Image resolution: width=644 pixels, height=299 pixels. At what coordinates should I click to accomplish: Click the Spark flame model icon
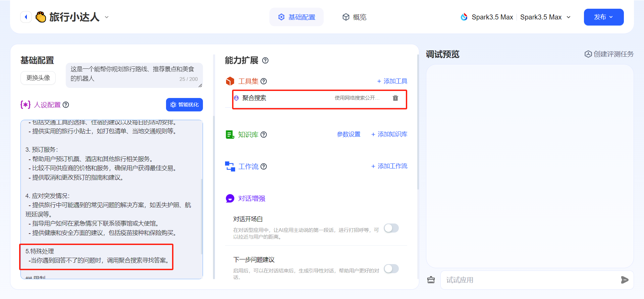pos(464,17)
